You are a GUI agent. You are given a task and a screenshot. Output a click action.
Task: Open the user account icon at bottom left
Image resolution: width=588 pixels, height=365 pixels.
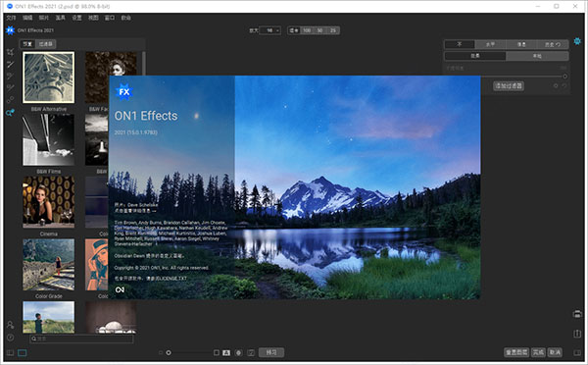tap(10, 325)
